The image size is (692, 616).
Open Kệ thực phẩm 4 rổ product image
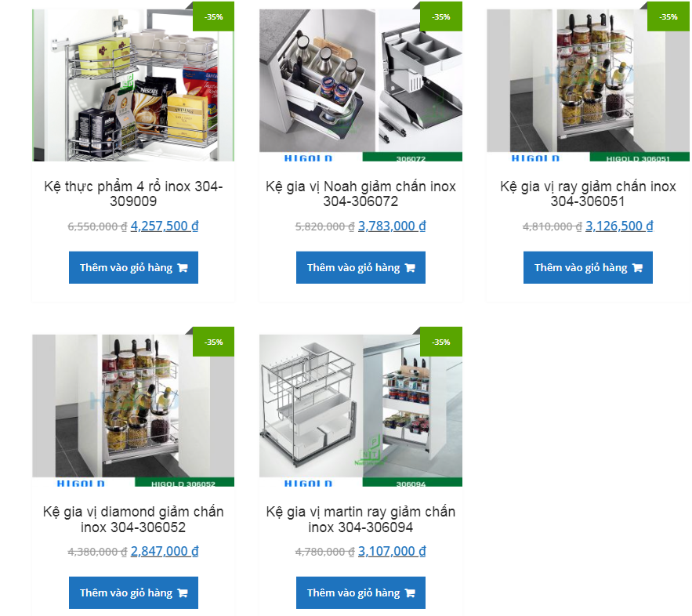133,85
